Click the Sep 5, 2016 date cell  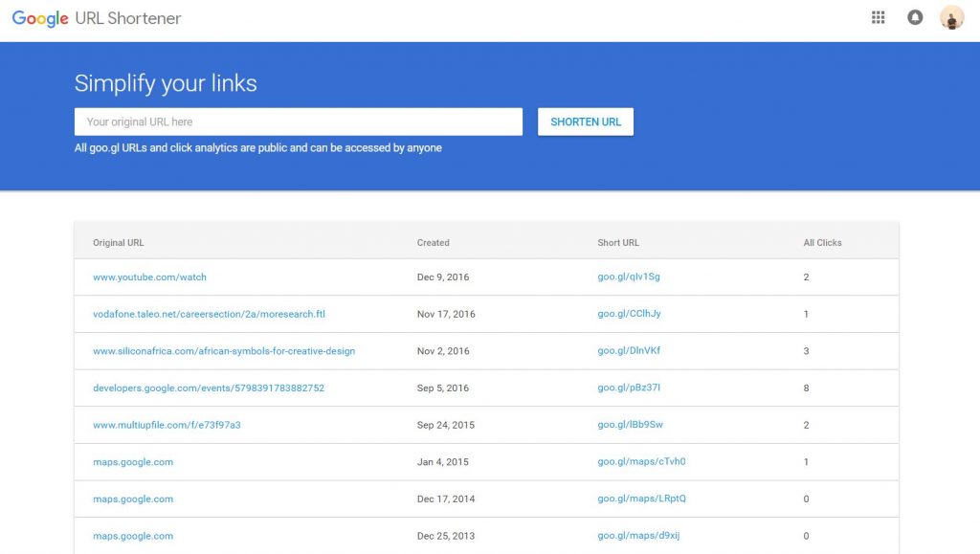tap(443, 388)
